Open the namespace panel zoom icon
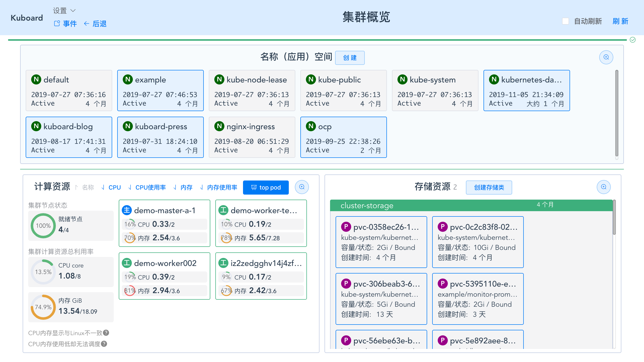 (x=606, y=57)
